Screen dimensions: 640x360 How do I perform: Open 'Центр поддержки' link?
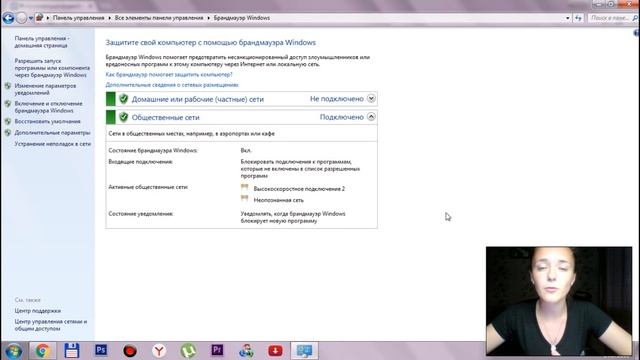click(x=38, y=311)
